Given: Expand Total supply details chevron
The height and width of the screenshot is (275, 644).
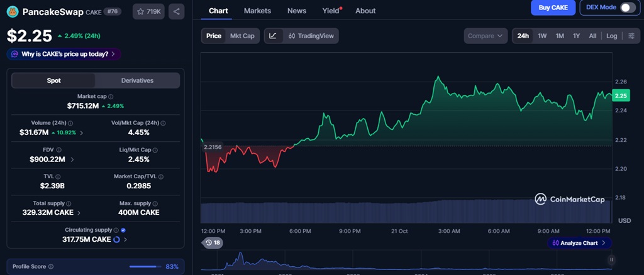Looking at the screenshot, I should pyautogui.click(x=79, y=213).
